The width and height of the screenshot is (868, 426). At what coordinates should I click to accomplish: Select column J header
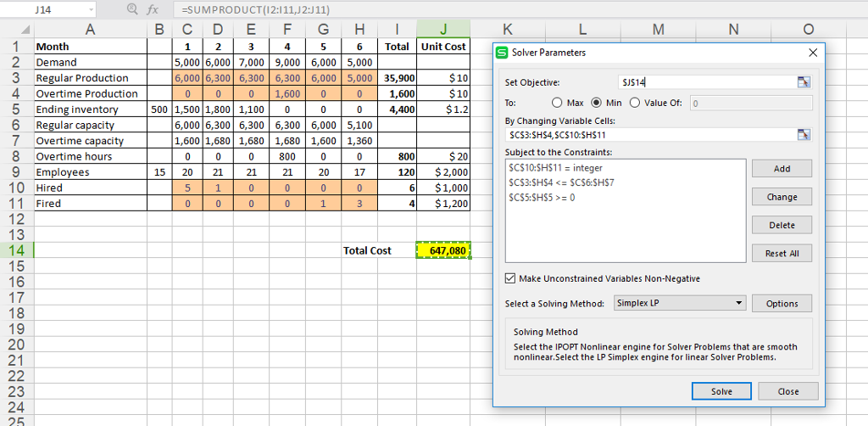443,31
